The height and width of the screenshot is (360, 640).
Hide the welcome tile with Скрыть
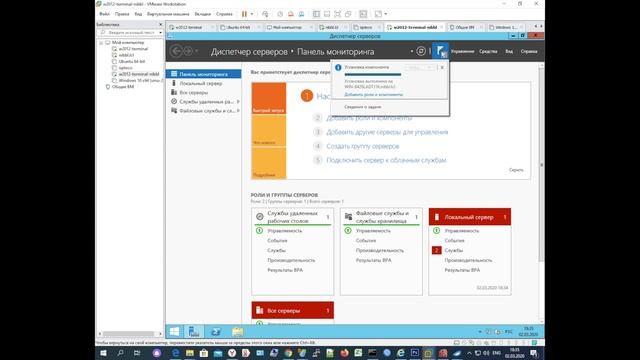516,169
